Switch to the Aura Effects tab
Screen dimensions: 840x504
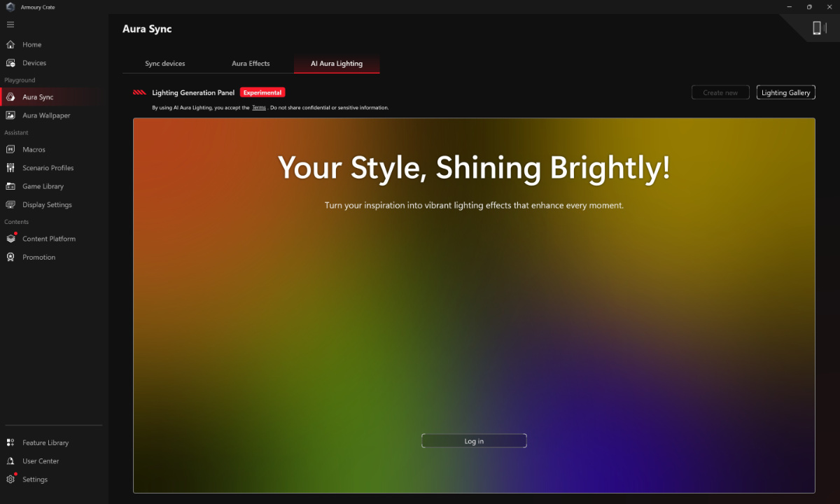251,64
